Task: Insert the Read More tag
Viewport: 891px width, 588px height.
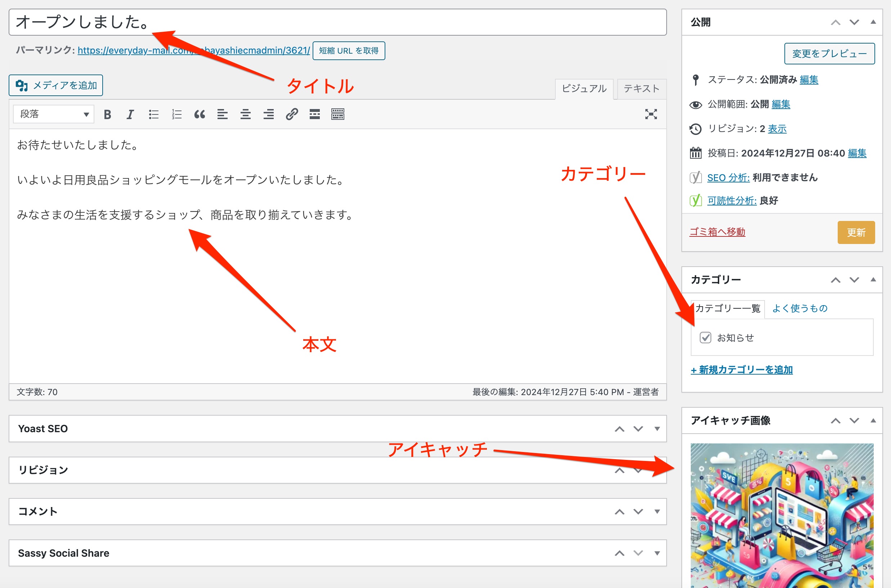Action: point(314,114)
